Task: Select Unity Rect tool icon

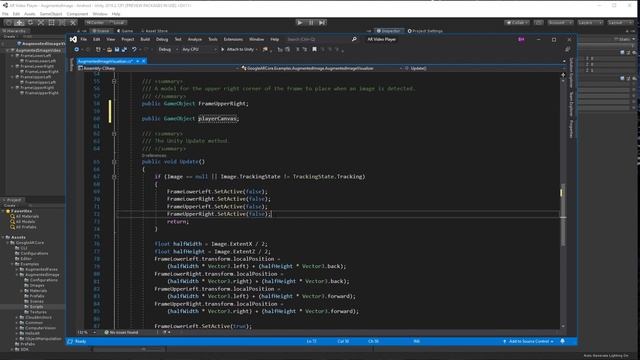Action: 51,23
